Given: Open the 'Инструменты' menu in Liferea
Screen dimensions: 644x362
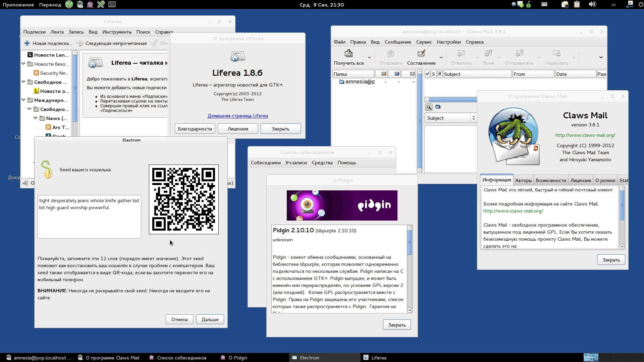Looking at the screenshot, I should pyautogui.click(x=117, y=32).
